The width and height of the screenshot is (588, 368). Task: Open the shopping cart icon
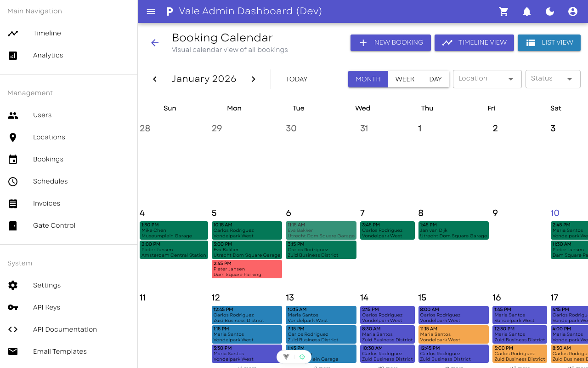pos(503,11)
